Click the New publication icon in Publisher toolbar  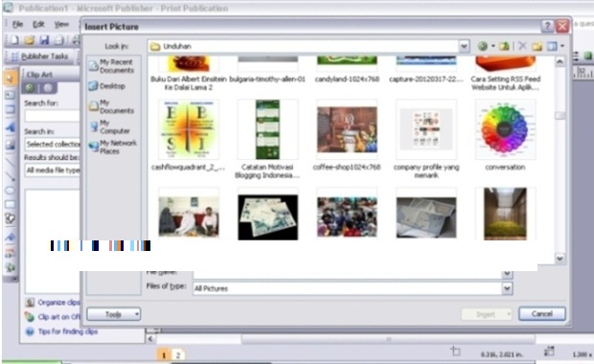(x=14, y=40)
